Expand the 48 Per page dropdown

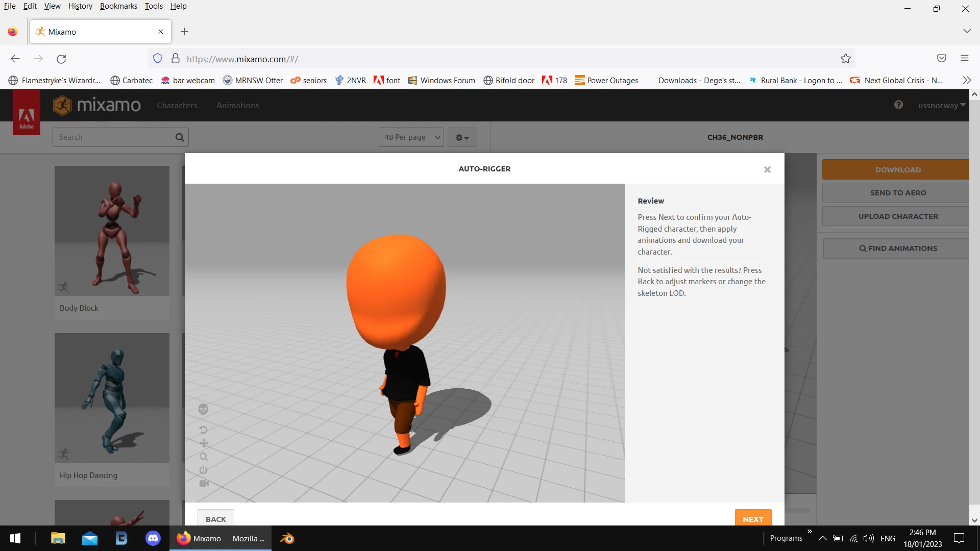click(x=411, y=137)
